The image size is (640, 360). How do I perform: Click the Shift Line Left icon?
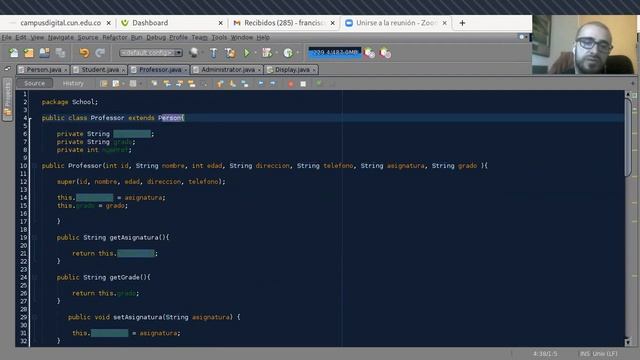point(261,83)
